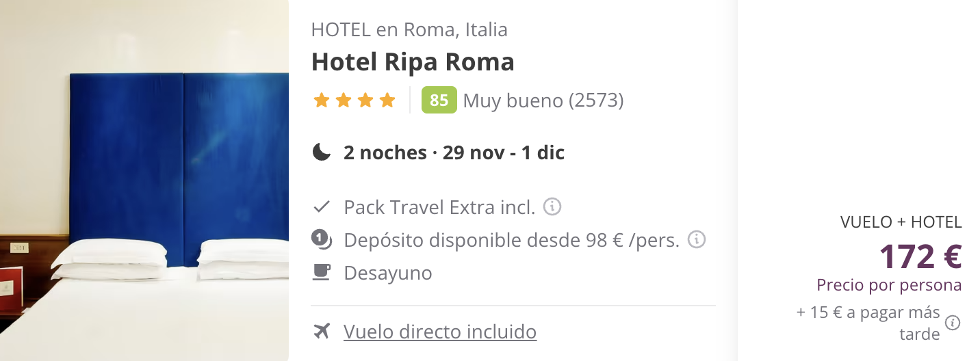980x361 pixels.
Task: Click the VUELO + HOTEL label
Action: 901,222
